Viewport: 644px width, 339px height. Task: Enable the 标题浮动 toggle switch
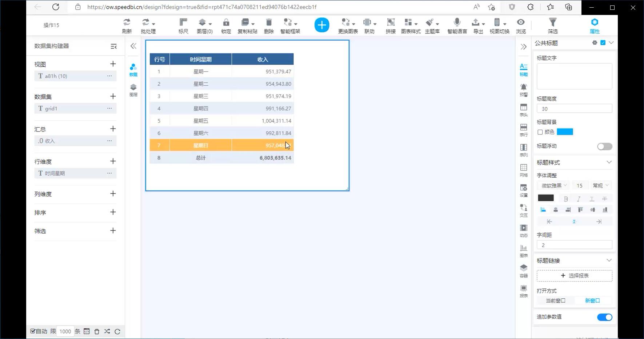click(604, 146)
